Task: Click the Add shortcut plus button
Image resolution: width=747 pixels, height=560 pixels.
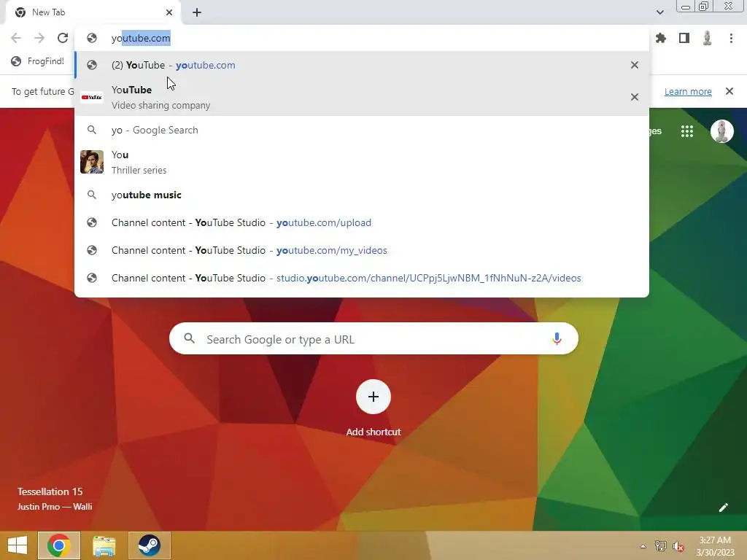Action: [373, 397]
